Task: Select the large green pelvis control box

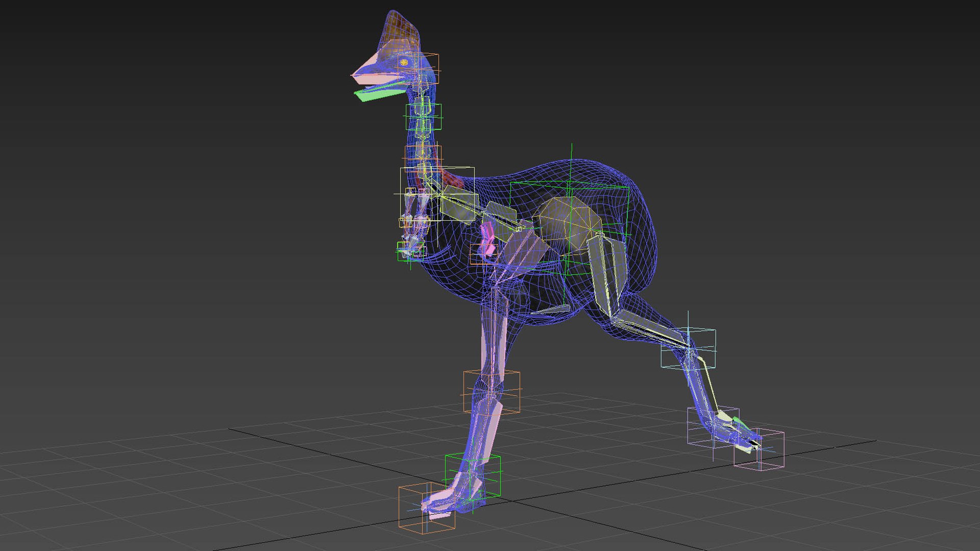Action: click(x=570, y=229)
